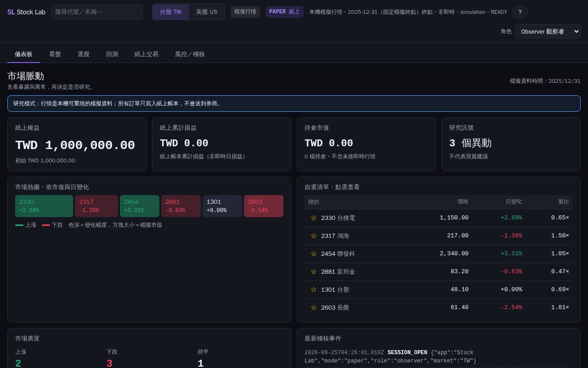Star the 2881 富邦金 watchlist row
Screen dimensions: 588x368
pyautogui.click(x=314, y=271)
